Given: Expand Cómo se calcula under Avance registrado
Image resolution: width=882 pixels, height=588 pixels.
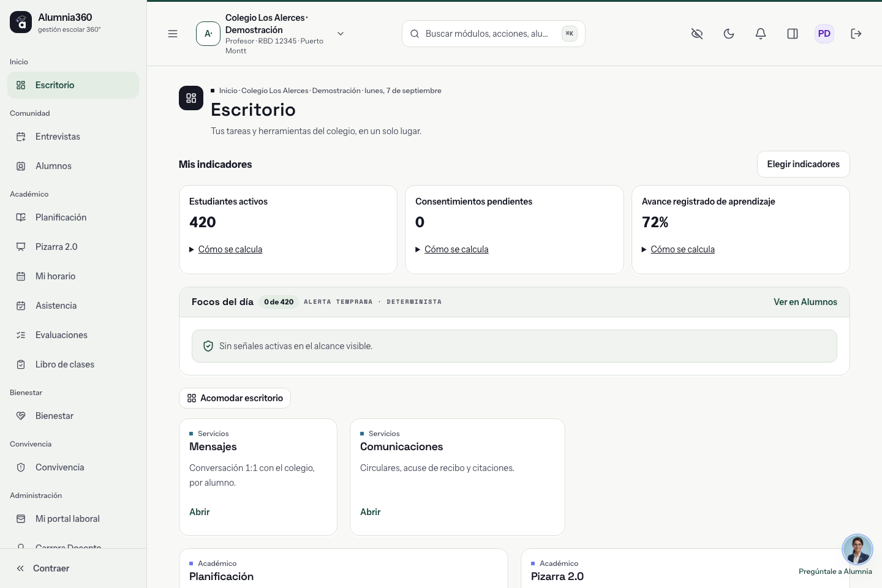Looking at the screenshot, I should coord(678,249).
